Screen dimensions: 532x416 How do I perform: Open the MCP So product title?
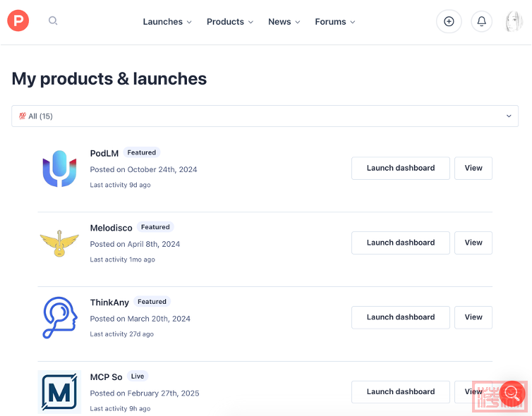pyautogui.click(x=106, y=377)
